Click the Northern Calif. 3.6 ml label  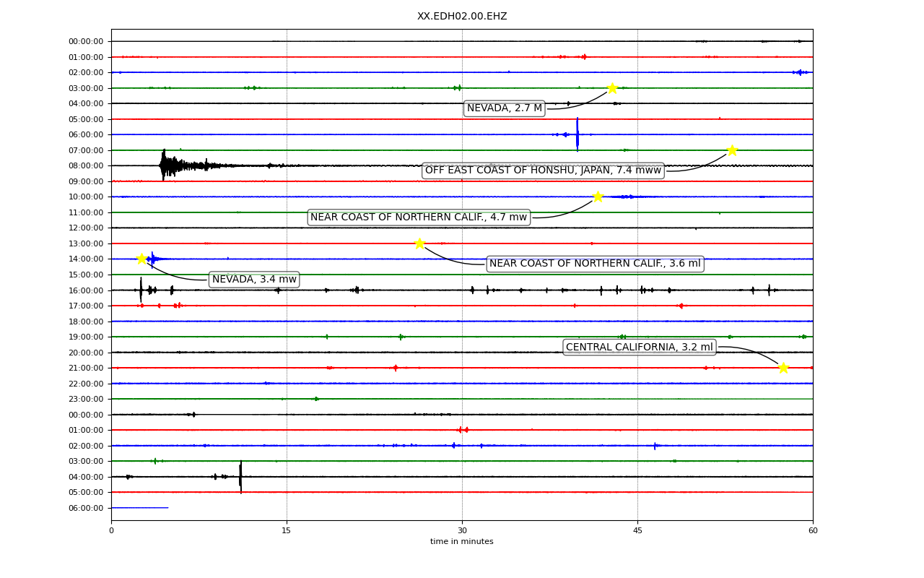pyautogui.click(x=595, y=264)
